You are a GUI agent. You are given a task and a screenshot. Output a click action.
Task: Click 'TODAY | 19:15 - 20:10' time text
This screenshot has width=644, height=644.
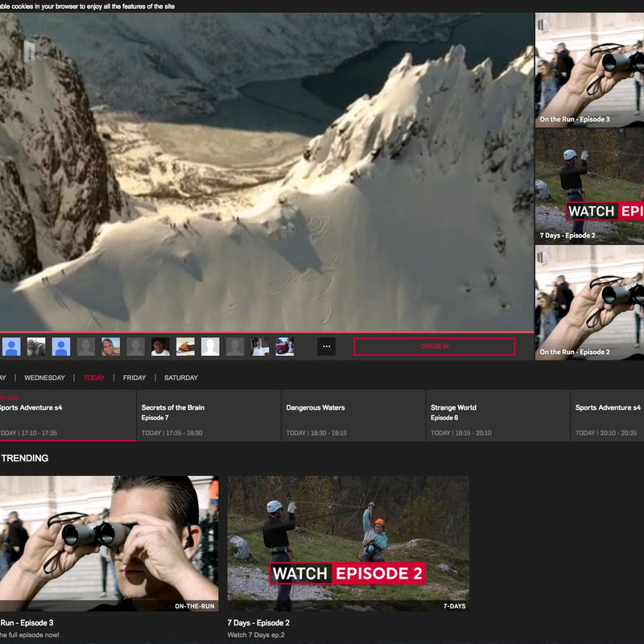[460, 433]
